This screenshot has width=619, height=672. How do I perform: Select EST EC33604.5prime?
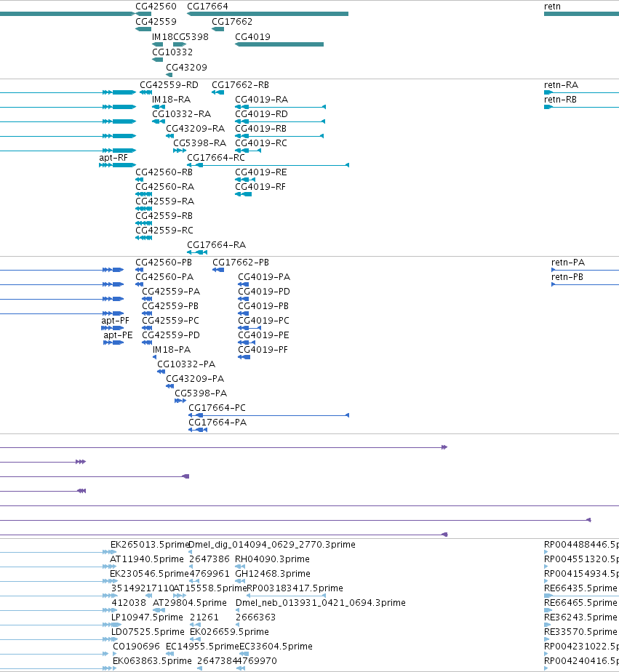click(x=276, y=647)
